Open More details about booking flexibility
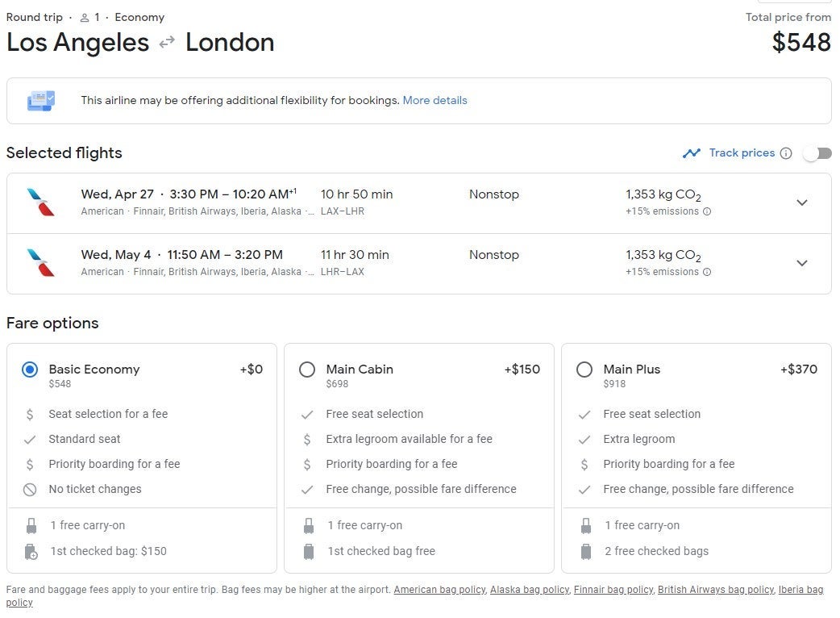The width and height of the screenshot is (840, 618). click(435, 101)
